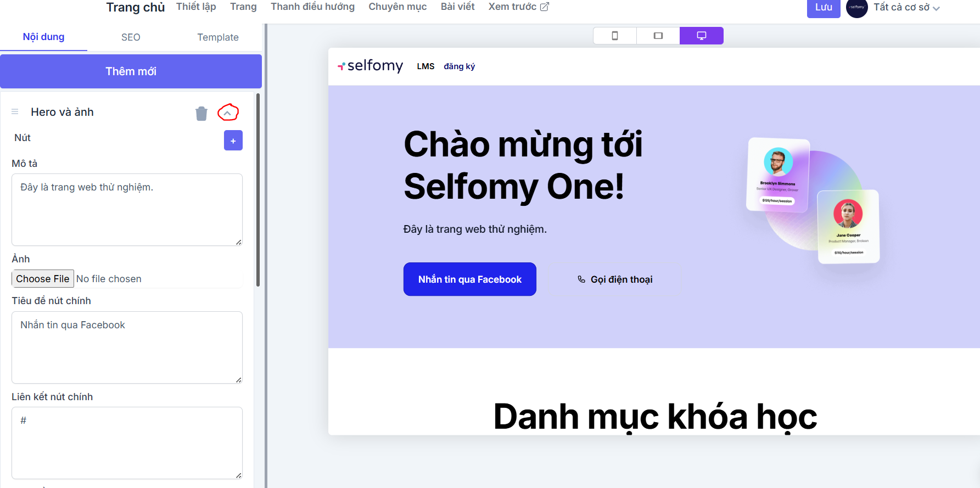Viewport: 980px width, 488px height.
Task: Switch to mobile preview mode
Action: [615, 36]
